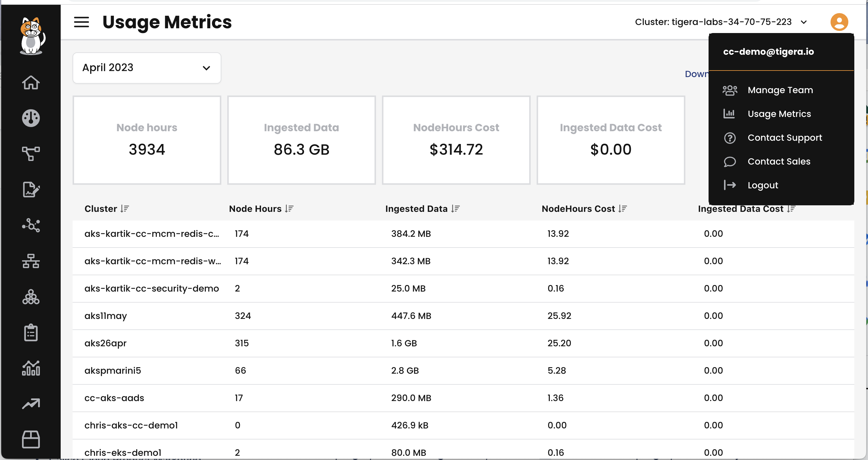The width and height of the screenshot is (868, 460).
Task: Click the partially hidden Download link
Action: (x=696, y=74)
